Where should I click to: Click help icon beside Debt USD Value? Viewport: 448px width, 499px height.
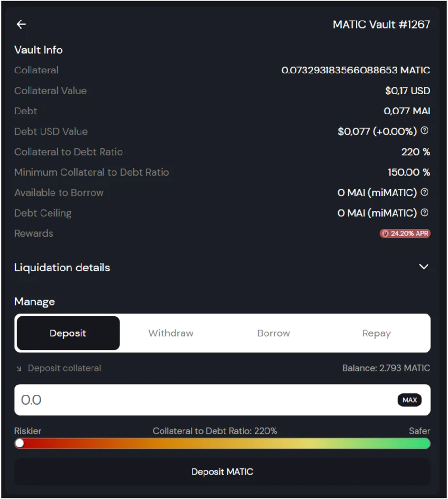(x=424, y=131)
